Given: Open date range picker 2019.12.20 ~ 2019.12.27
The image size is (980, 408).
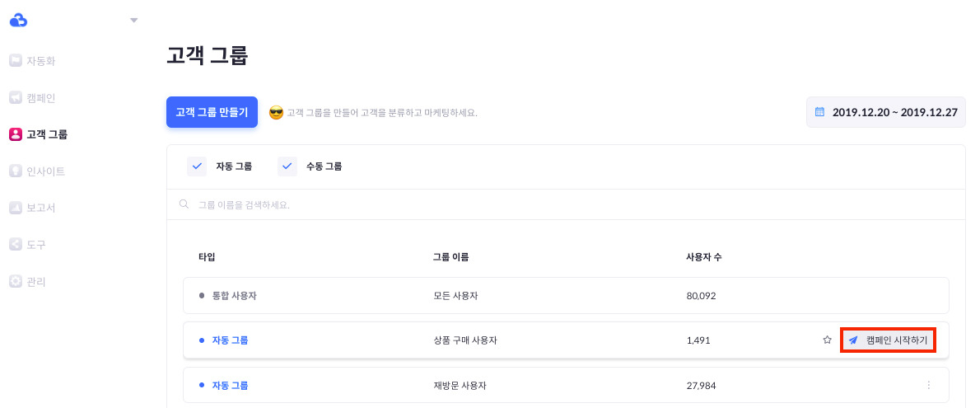Looking at the screenshot, I should (x=885, y=113).
